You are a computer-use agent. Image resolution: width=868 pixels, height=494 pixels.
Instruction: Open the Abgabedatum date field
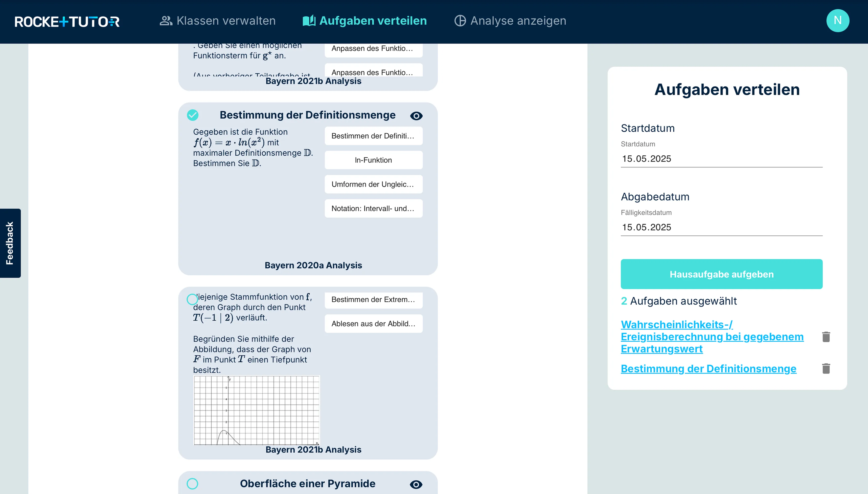pyautogui.click(x=721, y=227)
